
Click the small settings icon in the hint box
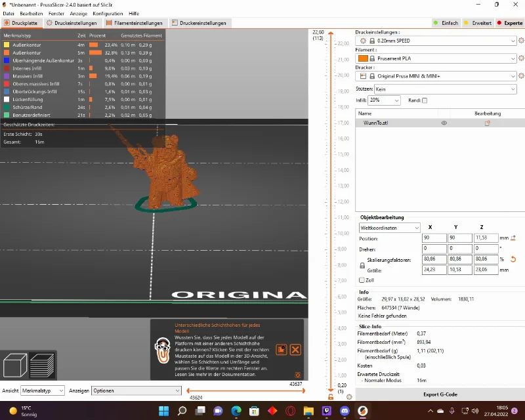coord(298,375)
